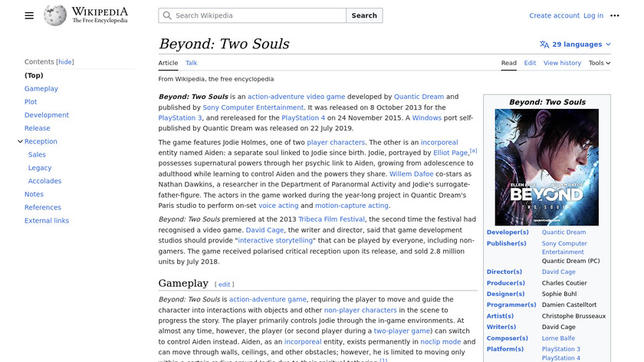Open the motion-capture acting link
This screenshot has height=362, width=644.
[x=352, y=206]
